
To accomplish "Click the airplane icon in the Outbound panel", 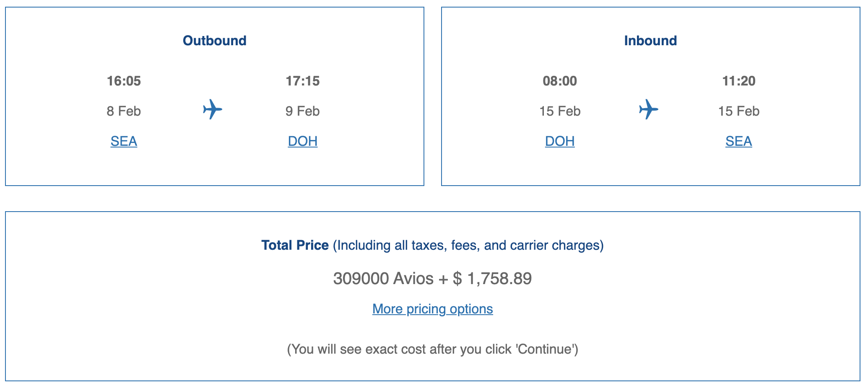I will (213, 109).
